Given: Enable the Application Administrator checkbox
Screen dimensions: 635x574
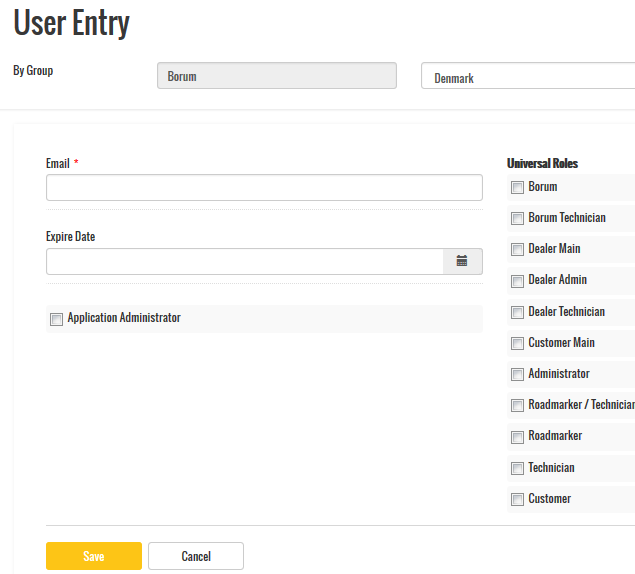Looking at the screenshot, I should (57, 319).
